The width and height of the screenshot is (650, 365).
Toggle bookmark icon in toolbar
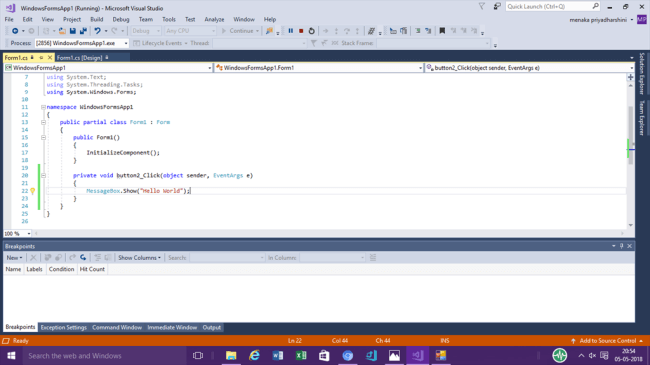[x=442, y=31]
